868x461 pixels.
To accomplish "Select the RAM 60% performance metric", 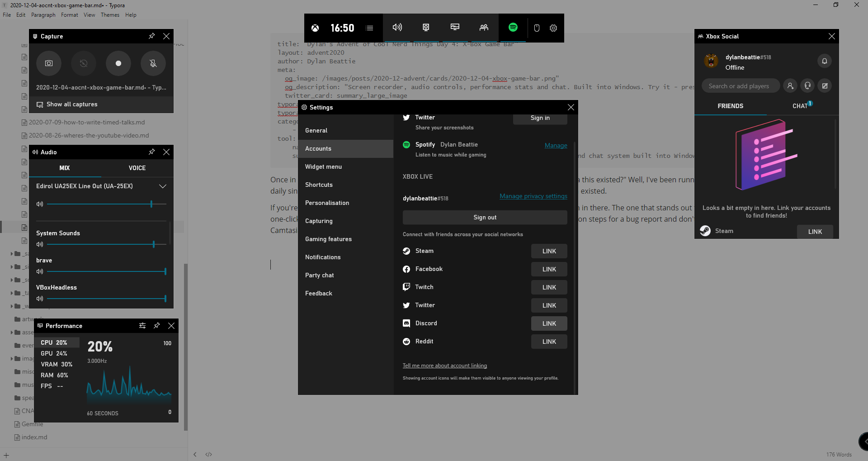I will pyautogui.click(x=57, y=375).
